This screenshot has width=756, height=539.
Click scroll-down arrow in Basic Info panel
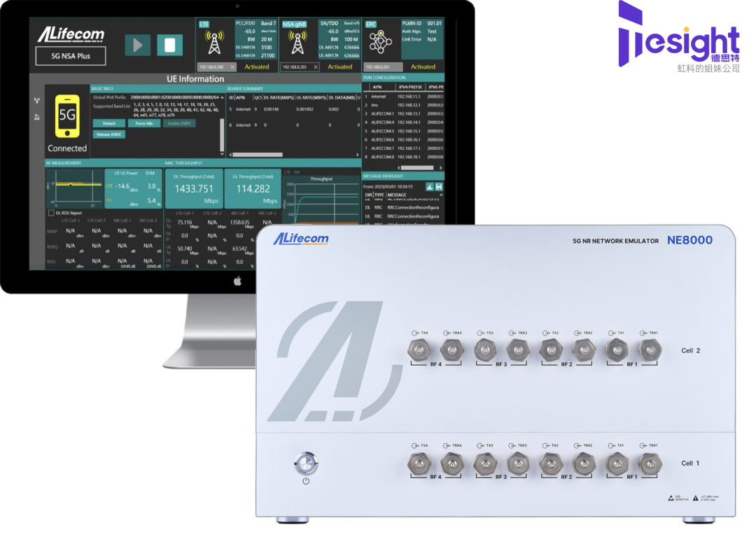(x=222, y=155)
